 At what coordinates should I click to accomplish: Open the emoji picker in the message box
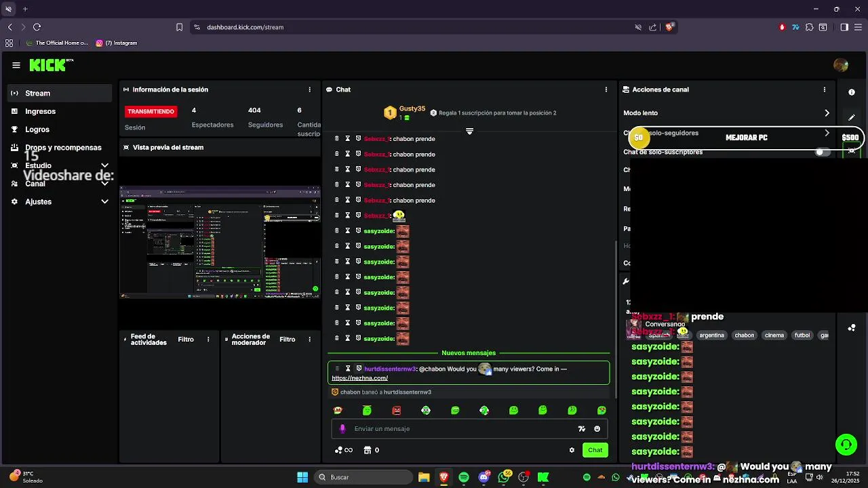(597, 428)
